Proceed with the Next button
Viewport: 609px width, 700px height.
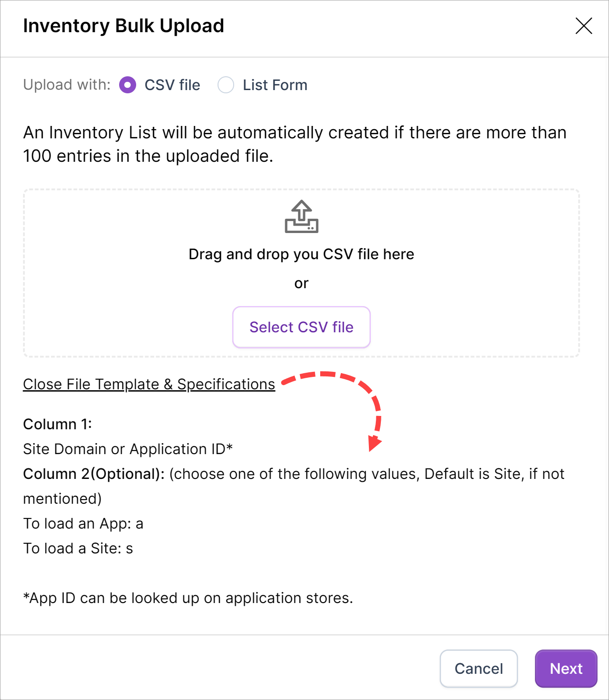click(x=566, y=668)
